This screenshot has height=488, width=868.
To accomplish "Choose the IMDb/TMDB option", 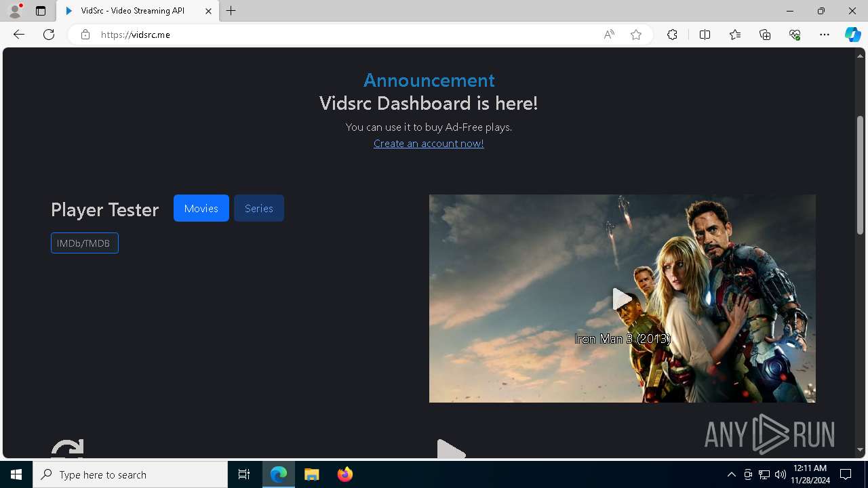I will tap(85, 243).
